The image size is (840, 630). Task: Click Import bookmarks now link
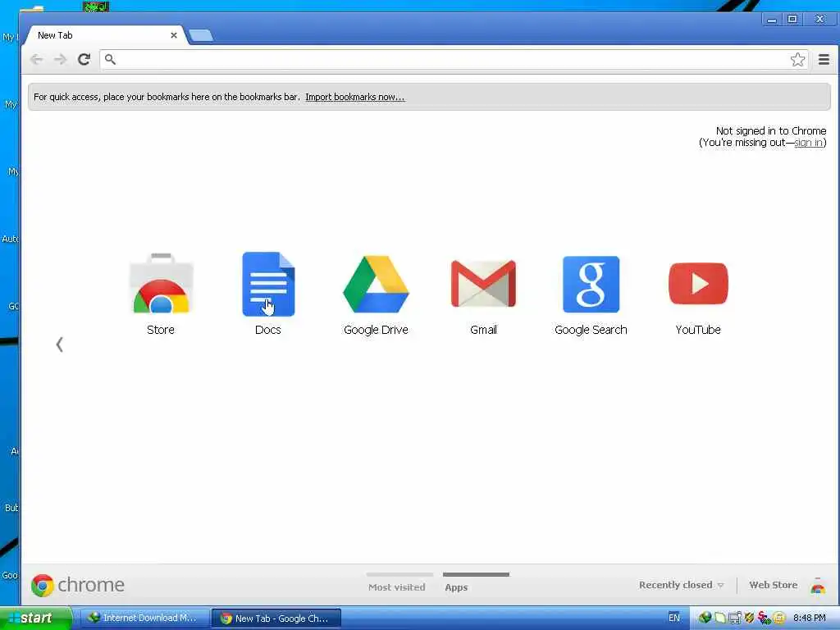point(354,97)
